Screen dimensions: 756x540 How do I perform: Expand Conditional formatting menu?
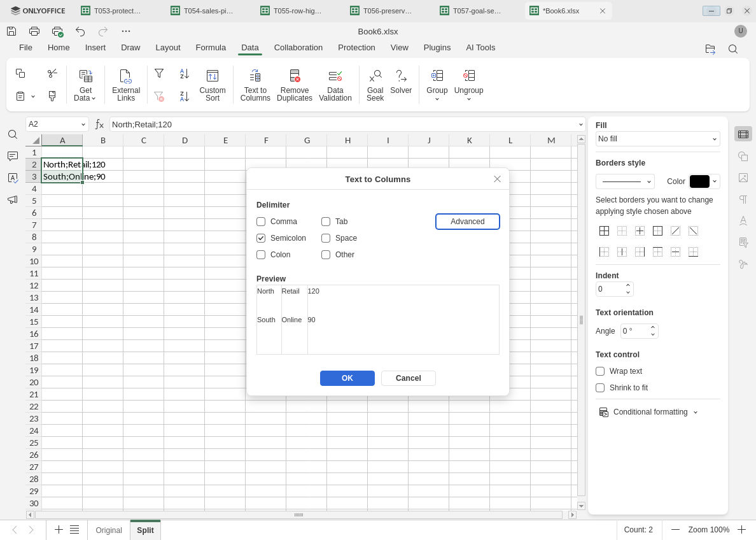[x=649, y=412]
